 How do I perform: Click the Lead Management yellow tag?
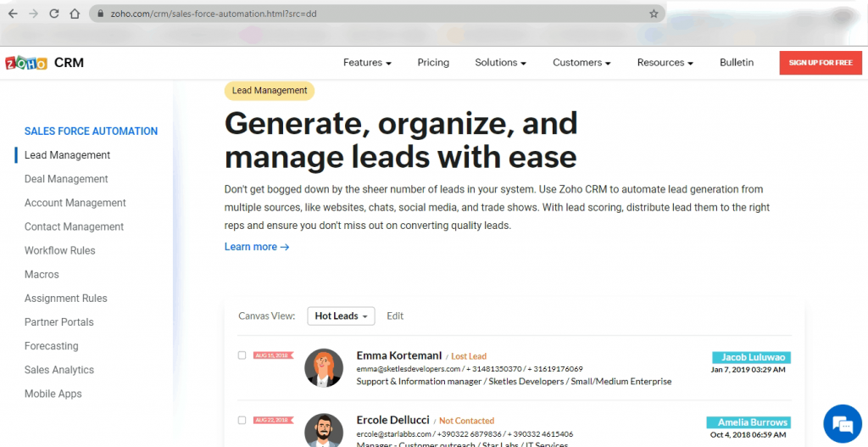click(x=269, y=91)
